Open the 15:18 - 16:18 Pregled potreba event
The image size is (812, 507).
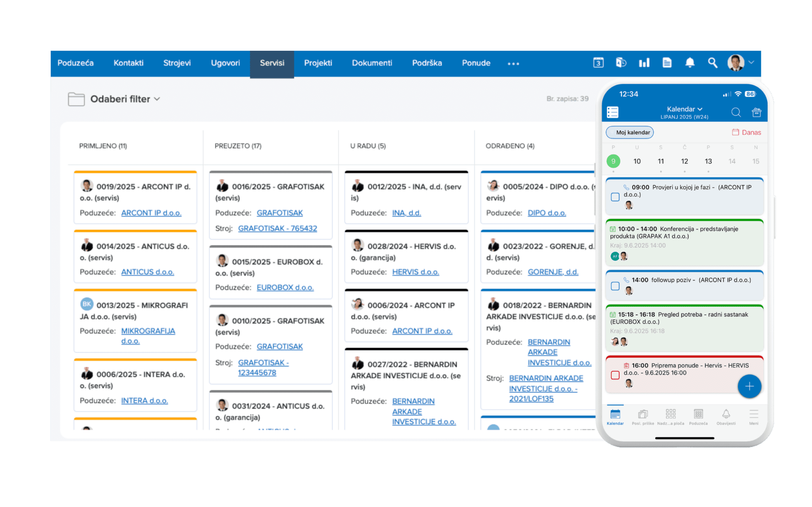(x=684, y=328)
